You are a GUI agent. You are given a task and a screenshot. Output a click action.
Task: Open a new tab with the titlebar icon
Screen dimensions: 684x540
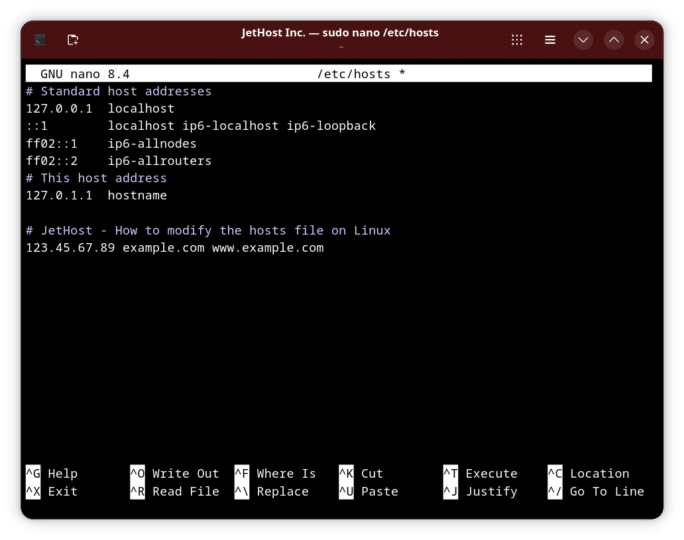[x=73, y=40]
